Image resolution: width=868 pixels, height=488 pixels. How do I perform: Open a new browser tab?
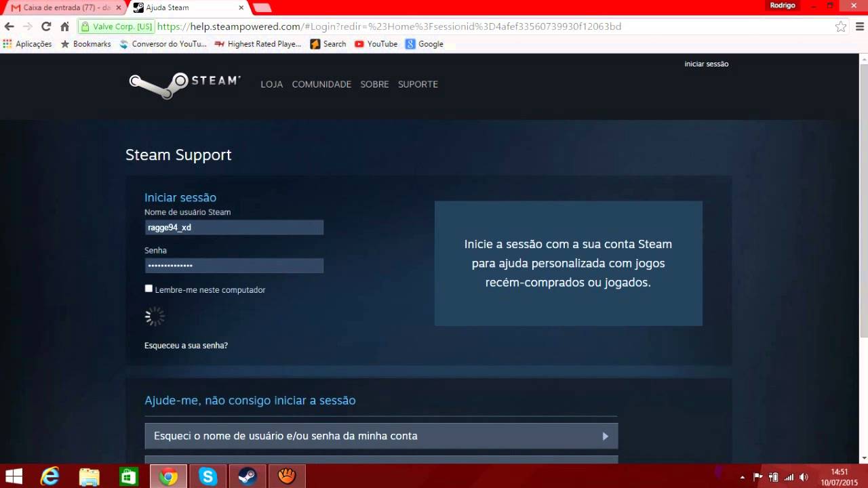click(x=262, y=7)
